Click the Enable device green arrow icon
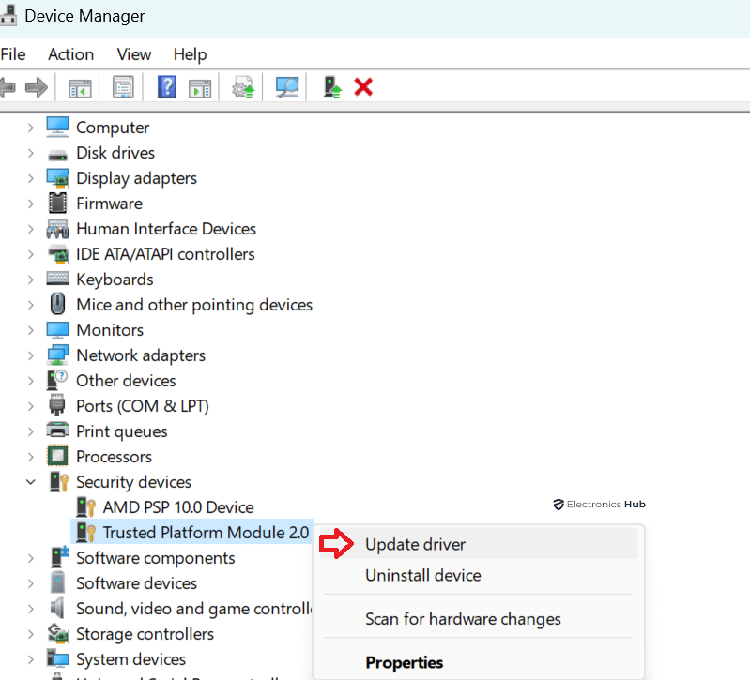Image resolution: width=750 pixels, height=680 pixels. 333,88
